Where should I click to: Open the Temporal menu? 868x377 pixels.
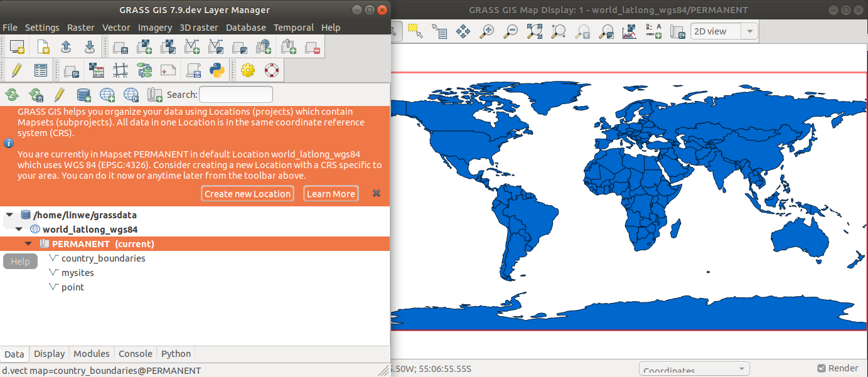coord(294,28)
